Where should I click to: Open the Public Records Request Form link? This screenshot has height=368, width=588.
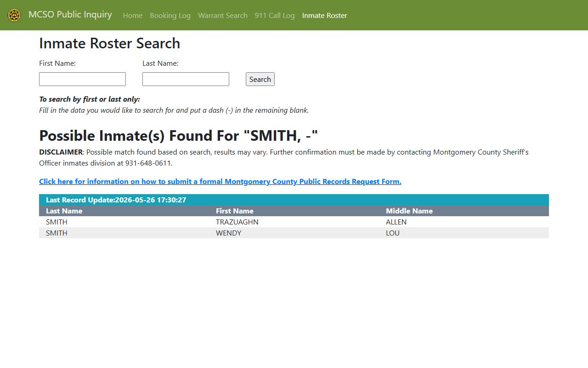[x=220, y=182]
